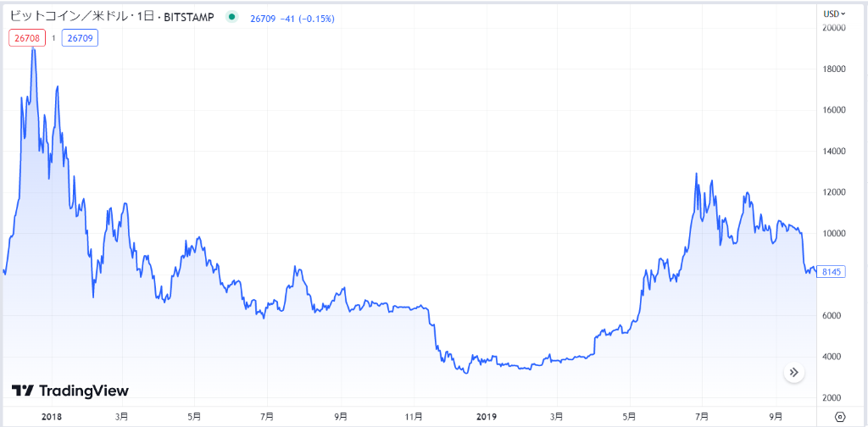Click the red 26708 sell price button
This screenshot has height=427, width=868.
(x=26, y=38)
